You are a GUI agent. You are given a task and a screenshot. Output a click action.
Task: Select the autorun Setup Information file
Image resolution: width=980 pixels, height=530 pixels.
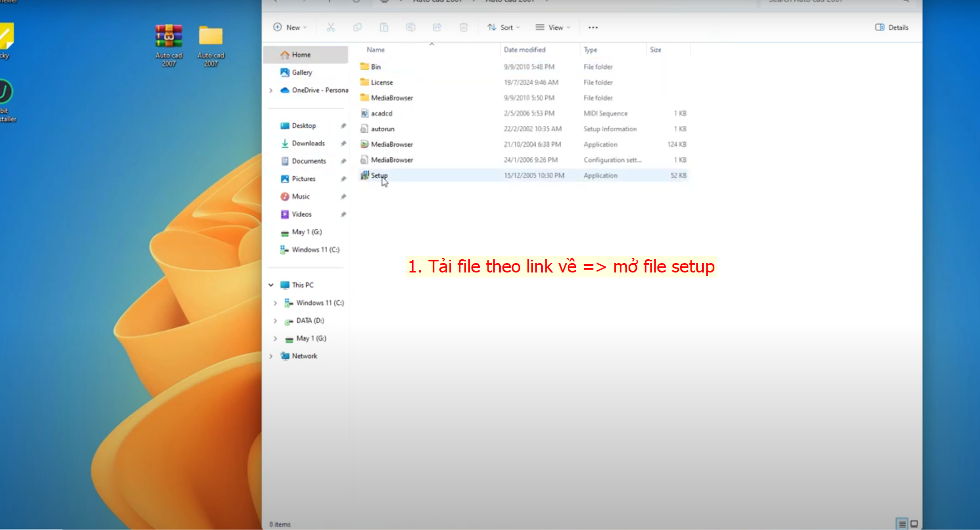tap(524, 128)
